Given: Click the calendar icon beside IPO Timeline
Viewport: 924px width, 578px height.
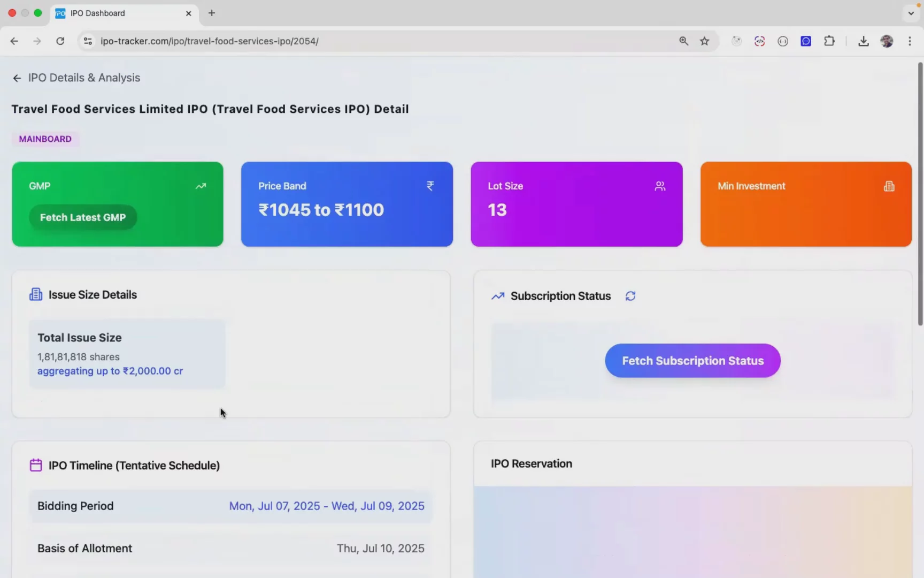Looking at the screenshot, I should (x=36, y=465).
